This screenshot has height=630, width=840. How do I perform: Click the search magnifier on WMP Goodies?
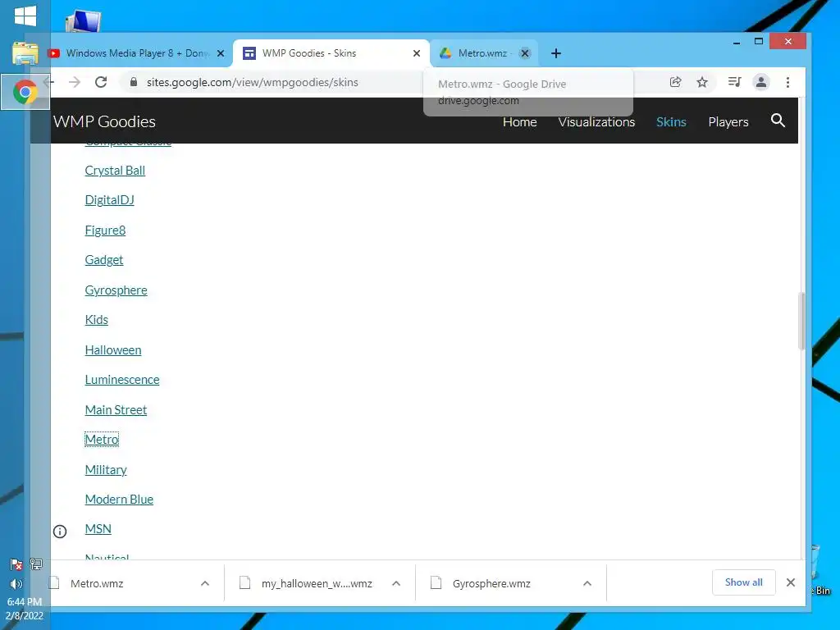pos(778,121)
